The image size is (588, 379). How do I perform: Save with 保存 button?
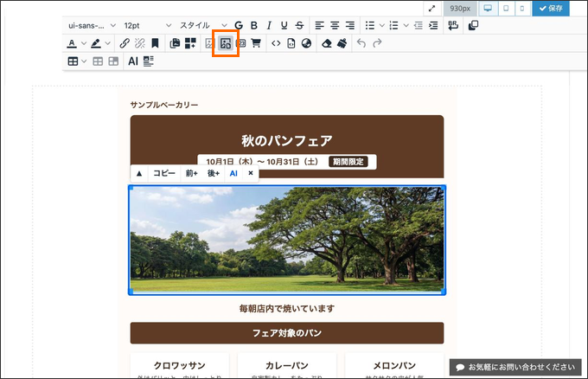click(551, 9)
